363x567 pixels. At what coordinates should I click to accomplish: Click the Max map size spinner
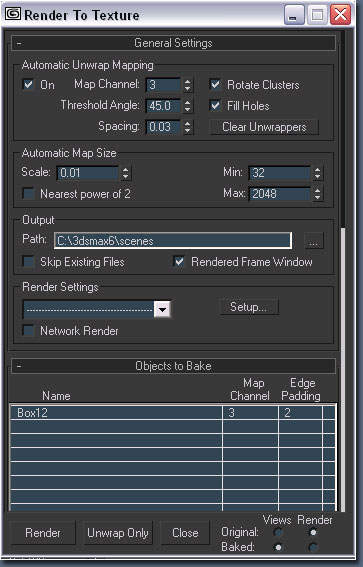(317, 194)
